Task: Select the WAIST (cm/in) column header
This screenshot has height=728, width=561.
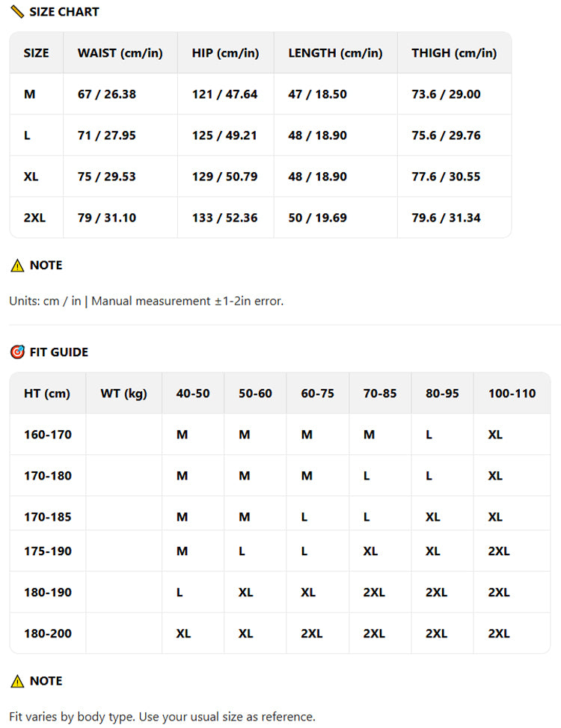Action: coord(120,53)
